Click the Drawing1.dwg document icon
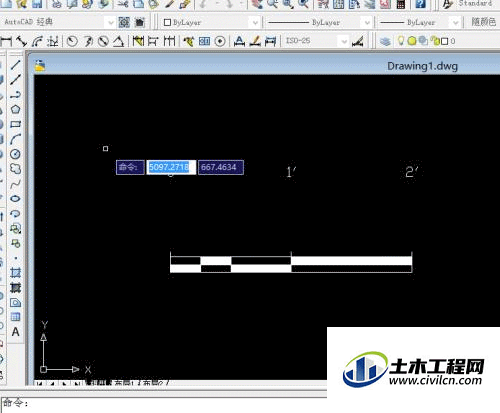The width and height of the screenshot is (500, 413). click(x=40, y=66)
